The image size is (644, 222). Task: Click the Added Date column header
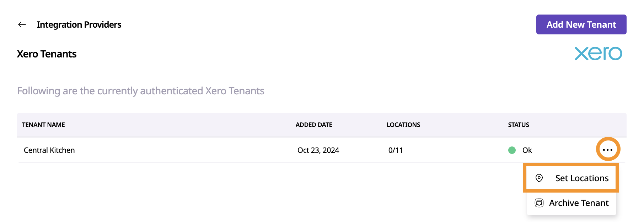pos(314,125)
